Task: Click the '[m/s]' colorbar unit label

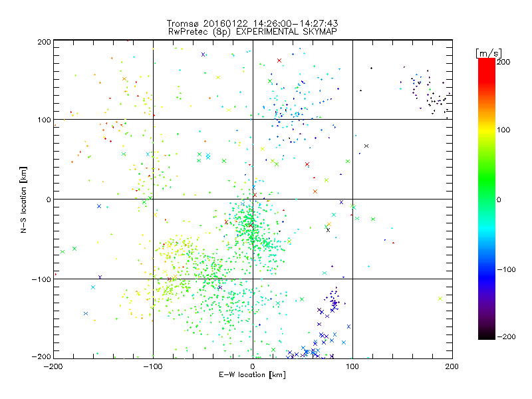Action: tap(488, 53)
